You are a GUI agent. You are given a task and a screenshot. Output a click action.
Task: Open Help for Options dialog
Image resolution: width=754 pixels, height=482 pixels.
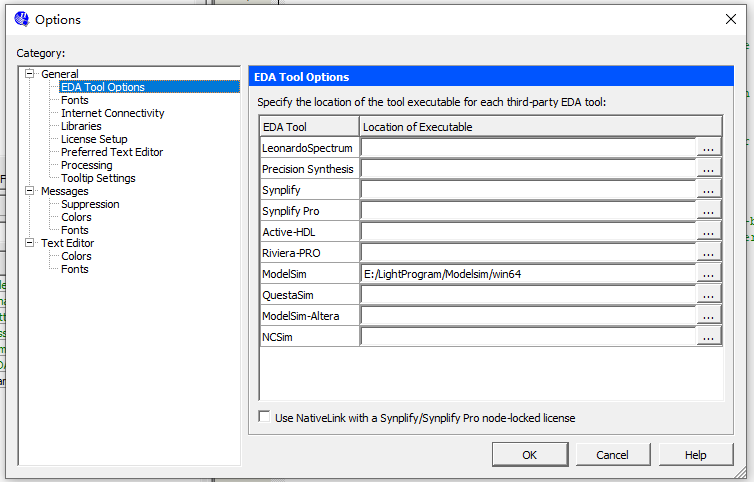click(695, 454)
